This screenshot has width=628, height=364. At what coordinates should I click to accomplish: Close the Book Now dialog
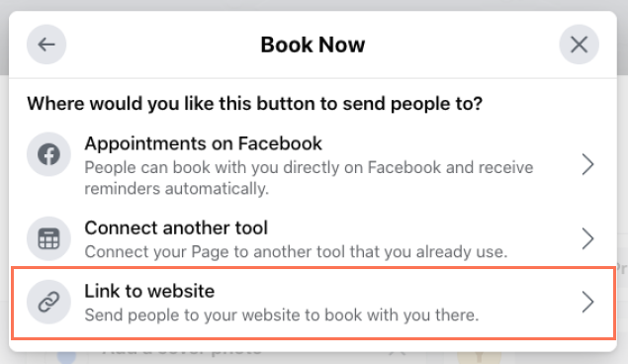pyautogui.click(x=579, y=45)
